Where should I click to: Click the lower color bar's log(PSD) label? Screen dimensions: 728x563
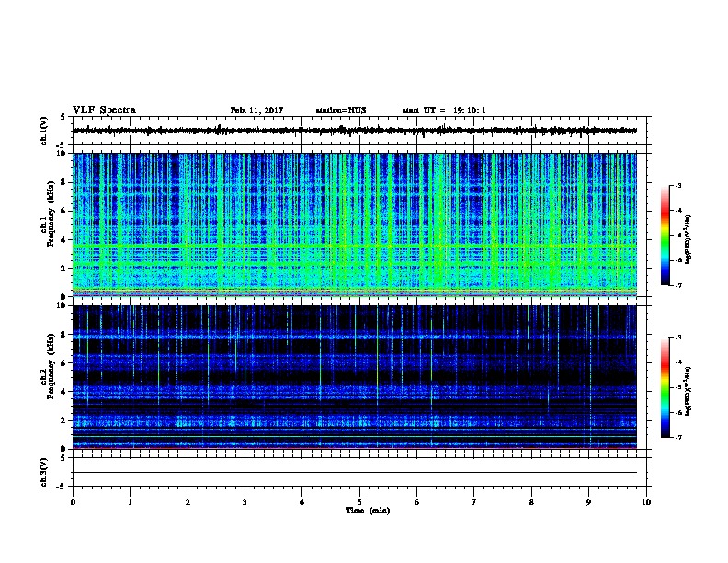(x=688, y=391)
